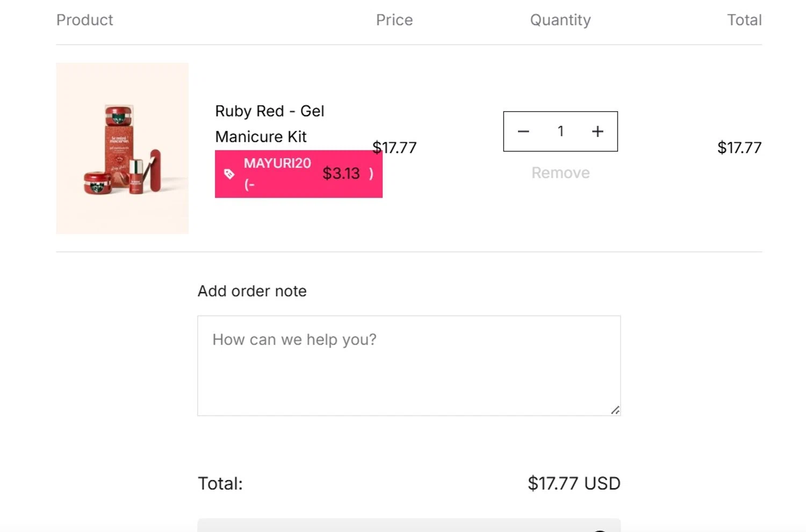Click the quantity field showing 1
806x532 pixels.
point(560,132)
